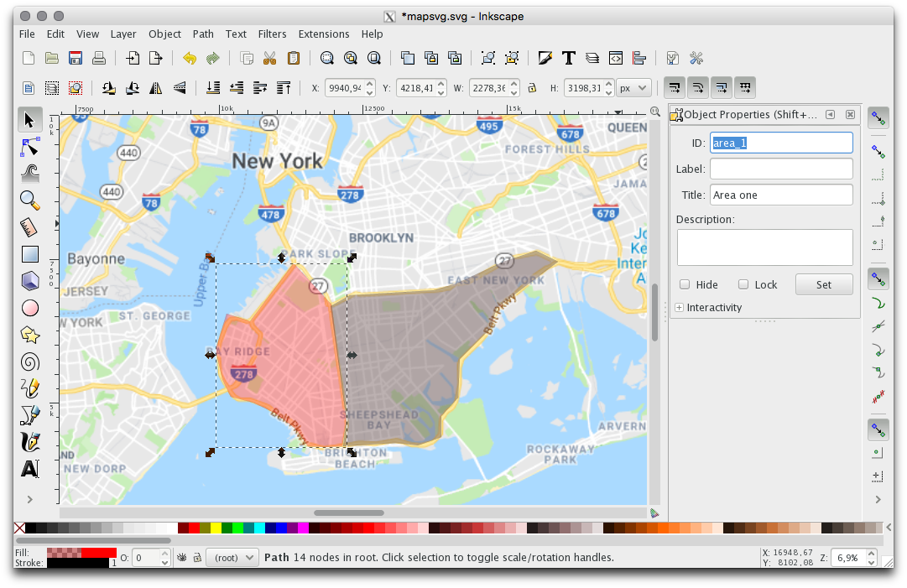This screenshot has height=588, width=907.
Task: Select the Node edit tool
Action: coord(29,148)
